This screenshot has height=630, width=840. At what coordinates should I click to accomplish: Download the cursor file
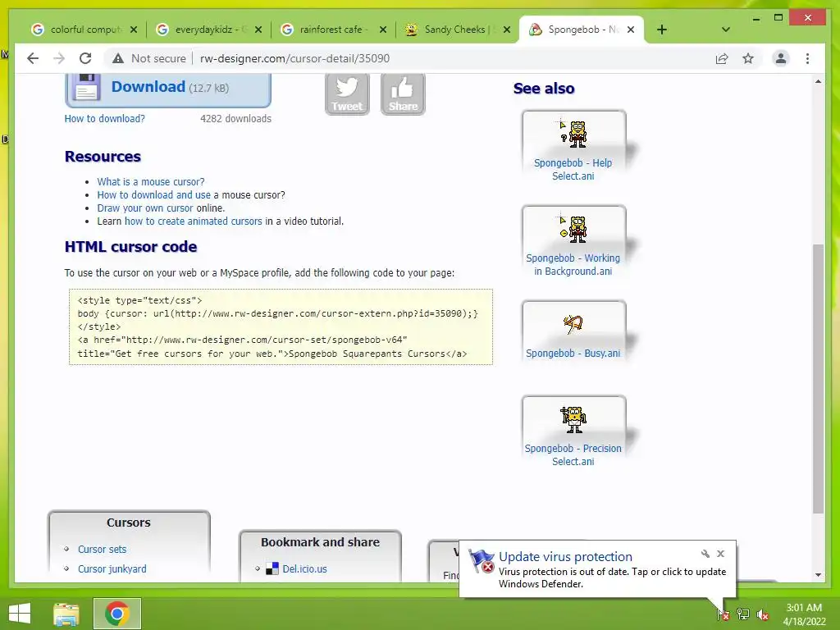(x=167, y=89)
